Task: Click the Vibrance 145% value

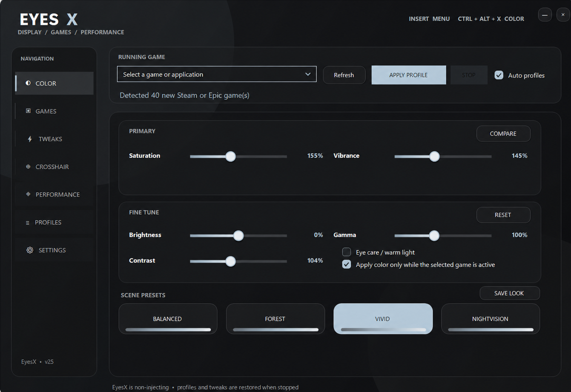Action: (x=519, y=155)
